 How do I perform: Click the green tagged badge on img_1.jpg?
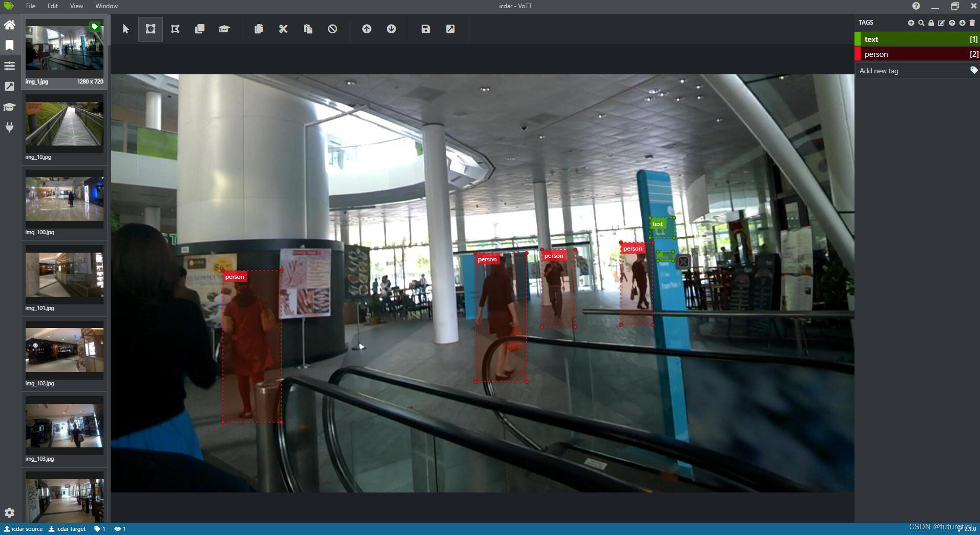pyautogui.click(x=95, y=27)
